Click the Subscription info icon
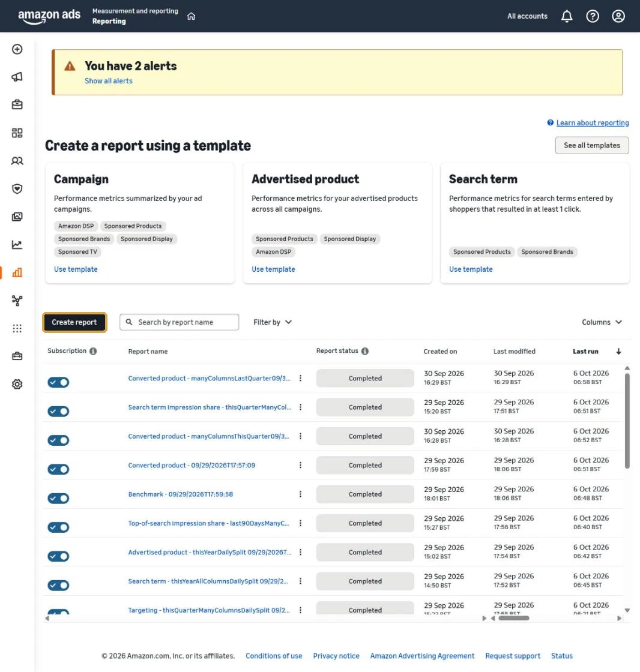 pyautogui.click(x=93, y=351)
